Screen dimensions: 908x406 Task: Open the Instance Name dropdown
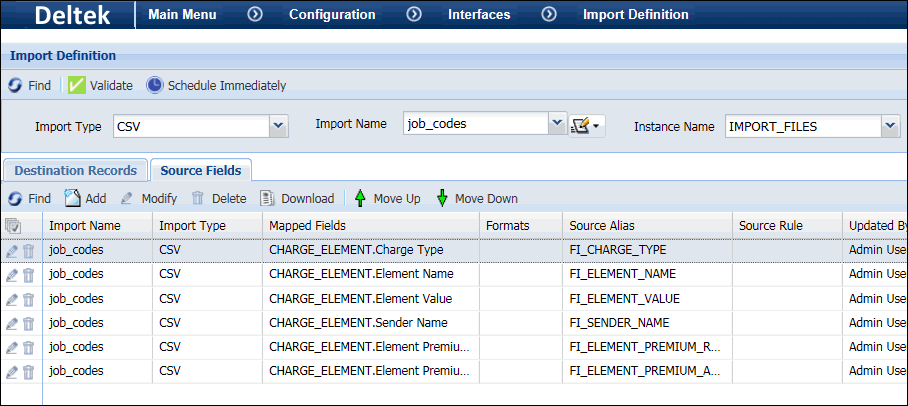pos(890,126)
